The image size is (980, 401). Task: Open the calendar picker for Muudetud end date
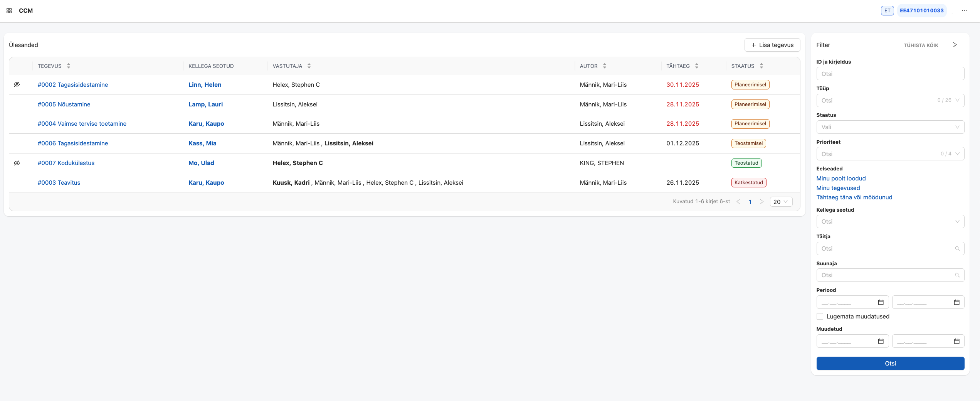(956, 341)
